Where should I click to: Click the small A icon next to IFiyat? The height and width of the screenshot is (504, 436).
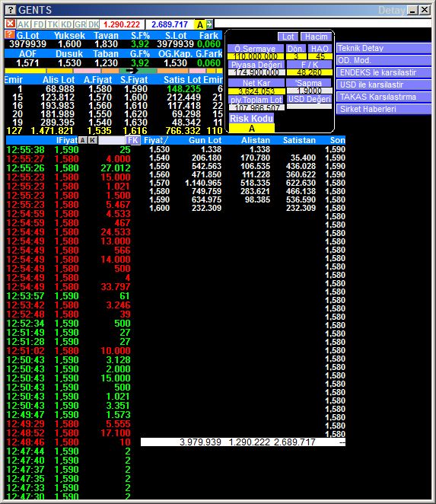83,140
